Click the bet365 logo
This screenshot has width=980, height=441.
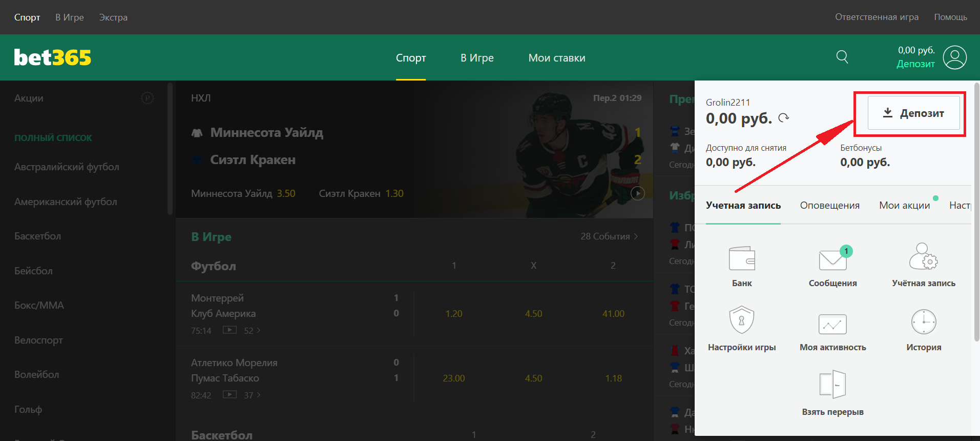52,57
